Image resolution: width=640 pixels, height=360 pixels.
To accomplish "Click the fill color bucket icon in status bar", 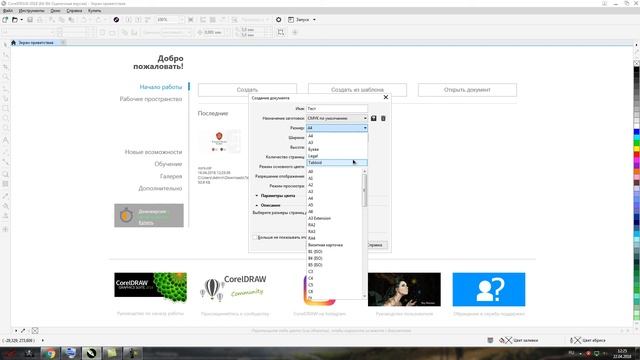I will [502, 340].
